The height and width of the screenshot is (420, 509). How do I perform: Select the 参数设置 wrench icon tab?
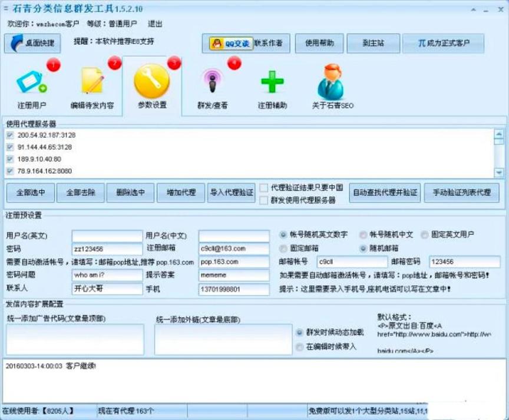[x=152, y=87]
